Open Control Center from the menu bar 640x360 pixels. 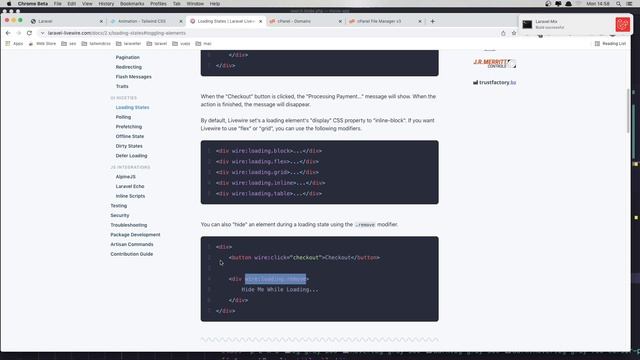(629, 4)
